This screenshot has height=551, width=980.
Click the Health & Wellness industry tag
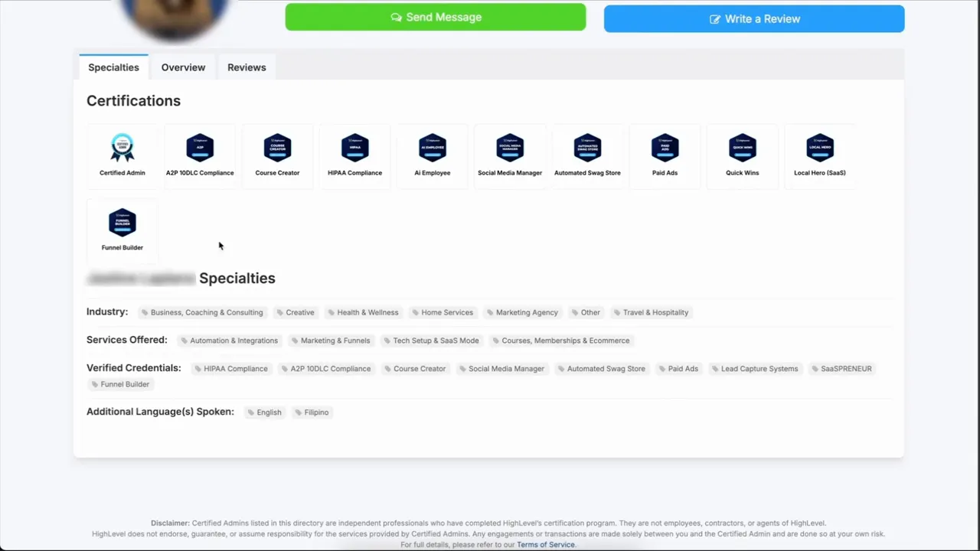click(x=363, y=312)
